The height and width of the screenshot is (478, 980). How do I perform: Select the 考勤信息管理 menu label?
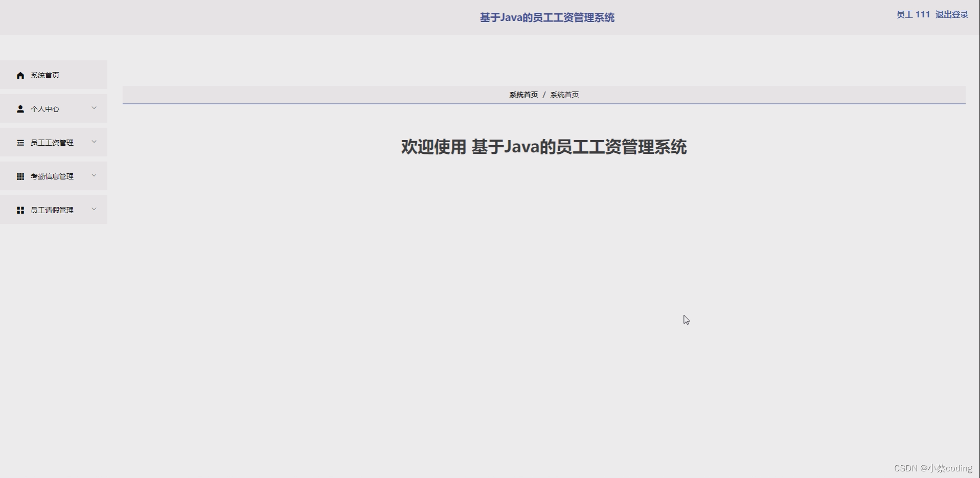pyautogui.click(x=52, y=176)
